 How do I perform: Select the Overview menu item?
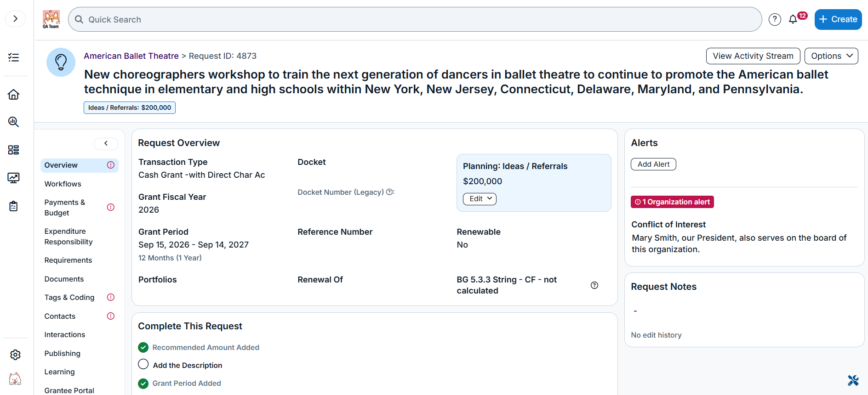click(x=80, y=165)
